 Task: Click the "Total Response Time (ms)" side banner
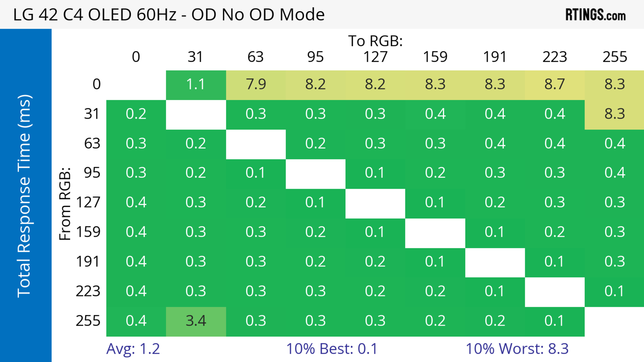[x=25, y=196]
